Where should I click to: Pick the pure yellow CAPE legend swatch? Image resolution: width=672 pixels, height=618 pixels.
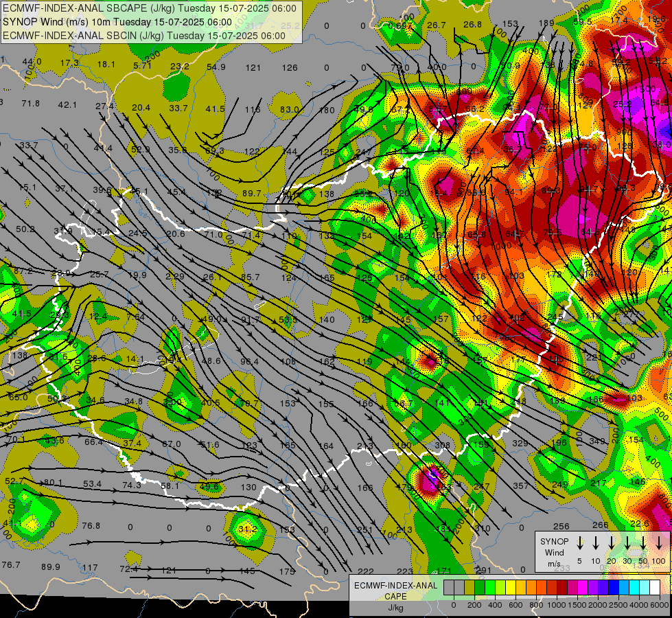point(511,587)
